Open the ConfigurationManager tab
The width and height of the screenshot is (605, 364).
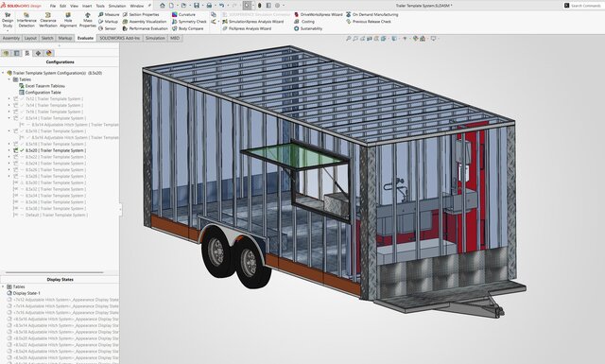(x=27, y=53)
